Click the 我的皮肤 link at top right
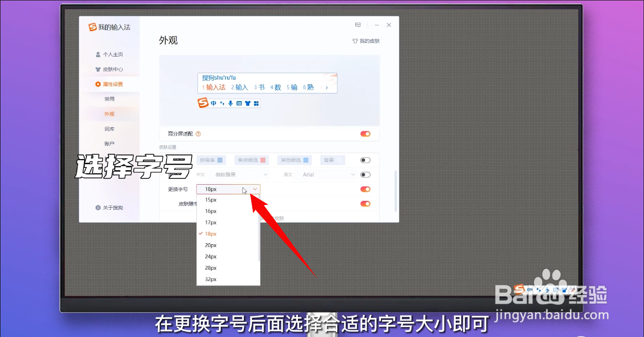 coord(366,41)
